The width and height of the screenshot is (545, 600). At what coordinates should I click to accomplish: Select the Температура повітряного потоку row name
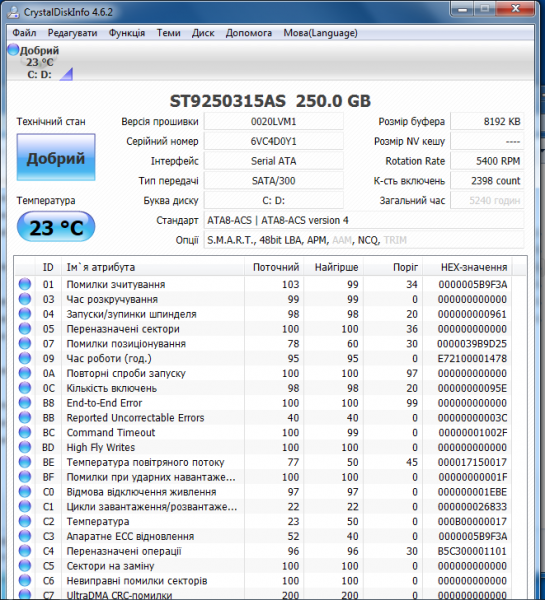pos(145,462)
